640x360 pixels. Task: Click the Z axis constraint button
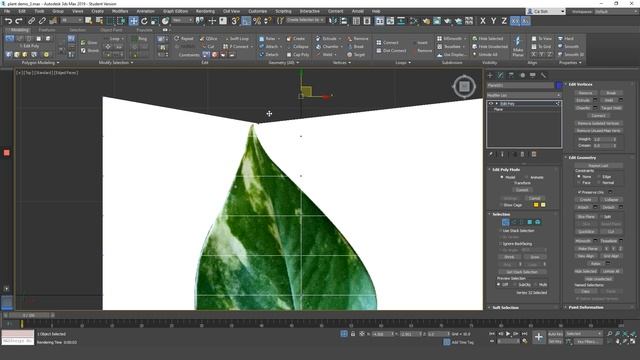(x=504, y=21)
